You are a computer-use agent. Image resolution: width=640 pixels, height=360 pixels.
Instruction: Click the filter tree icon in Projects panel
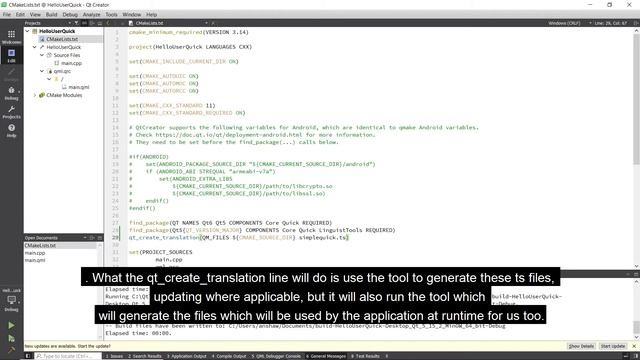[76, 23]
